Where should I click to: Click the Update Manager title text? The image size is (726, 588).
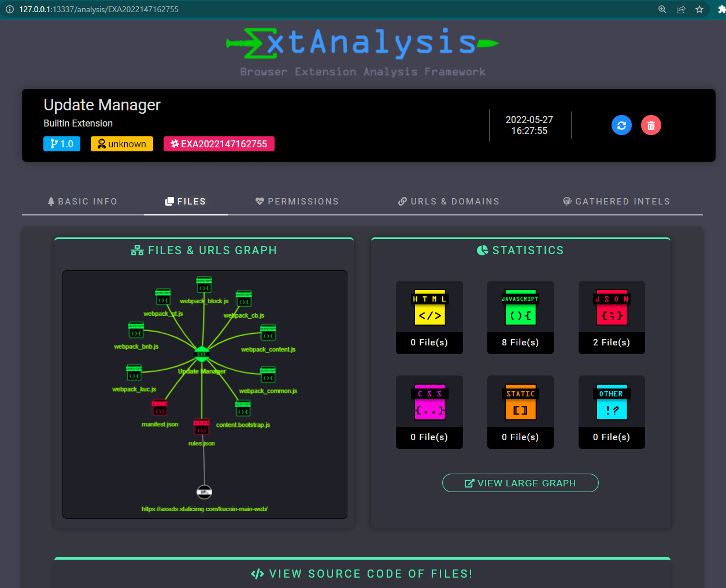(x=102, y=105)
